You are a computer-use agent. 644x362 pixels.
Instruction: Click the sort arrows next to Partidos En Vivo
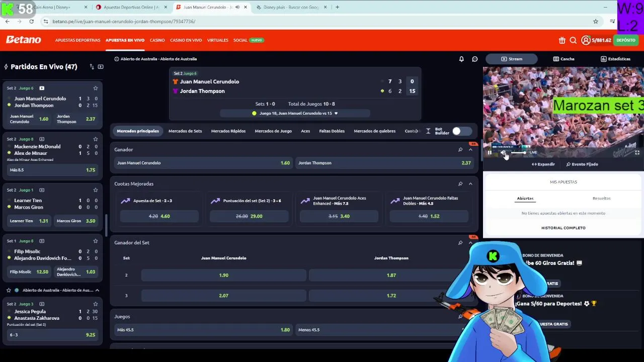click(x=92, y=66)
